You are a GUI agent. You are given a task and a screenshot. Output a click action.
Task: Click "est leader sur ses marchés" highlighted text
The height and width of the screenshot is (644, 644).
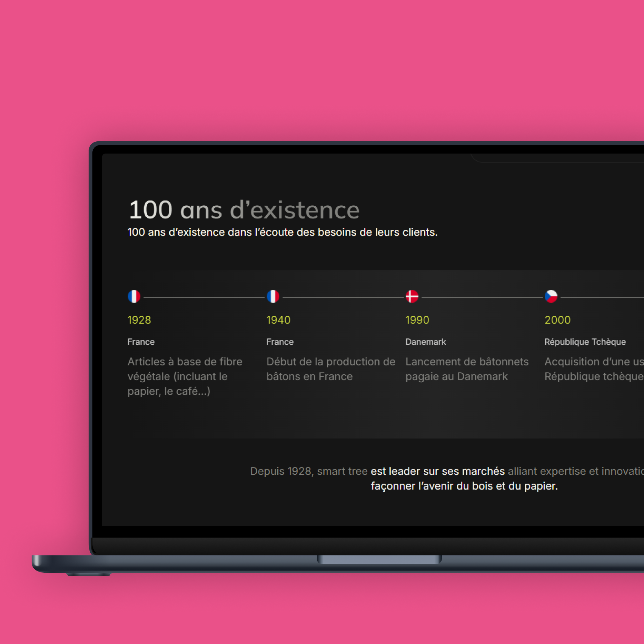[x=437, y=471]
